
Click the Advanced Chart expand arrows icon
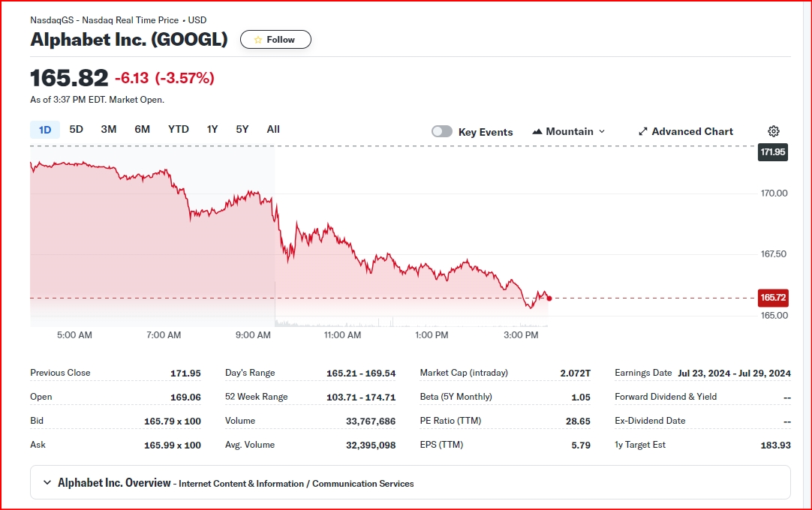coord(642,131)
